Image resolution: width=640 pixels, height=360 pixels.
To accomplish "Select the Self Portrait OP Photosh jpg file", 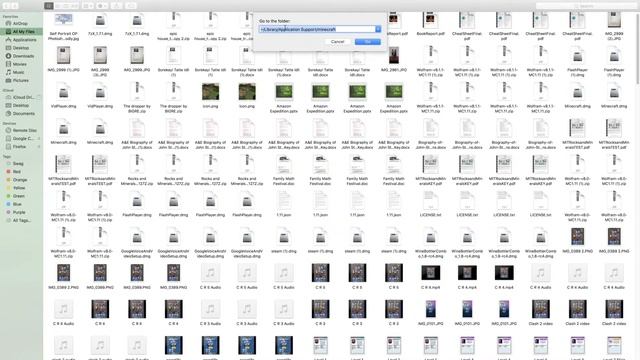I will point(63,27).
